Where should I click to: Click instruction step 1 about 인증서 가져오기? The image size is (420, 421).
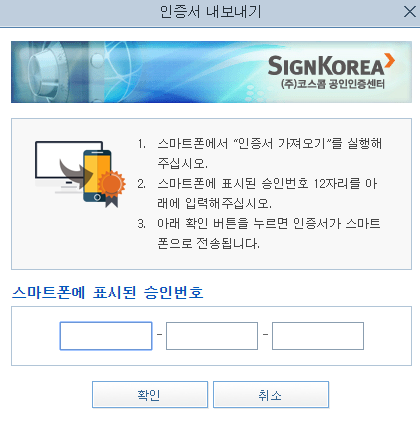(x=260, y=153)
